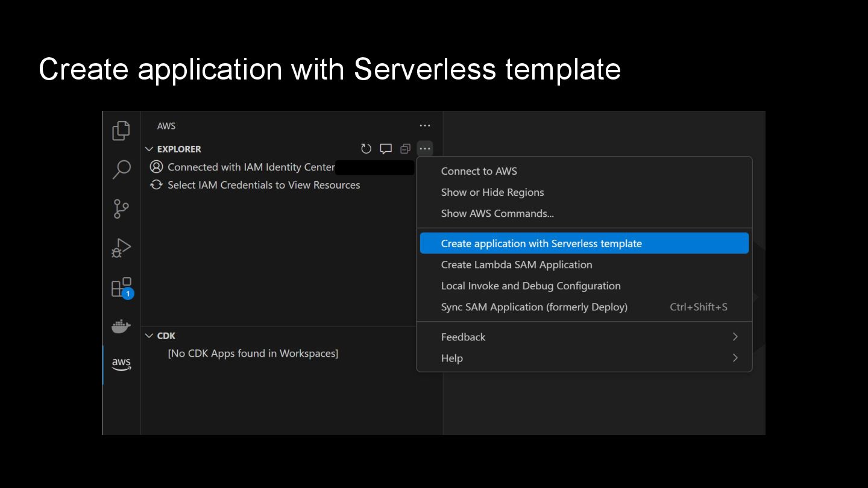Select Create Lambda SAM Application

coord(517,264)
